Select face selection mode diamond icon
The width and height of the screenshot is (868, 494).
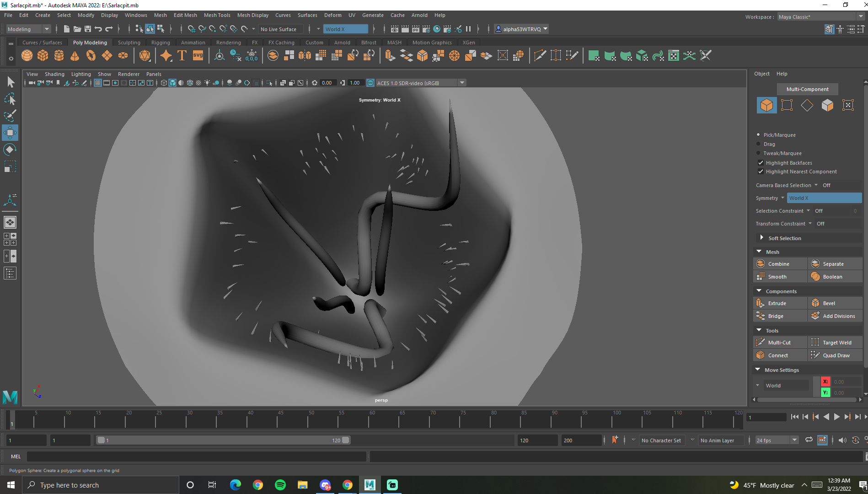pos(807,105)
